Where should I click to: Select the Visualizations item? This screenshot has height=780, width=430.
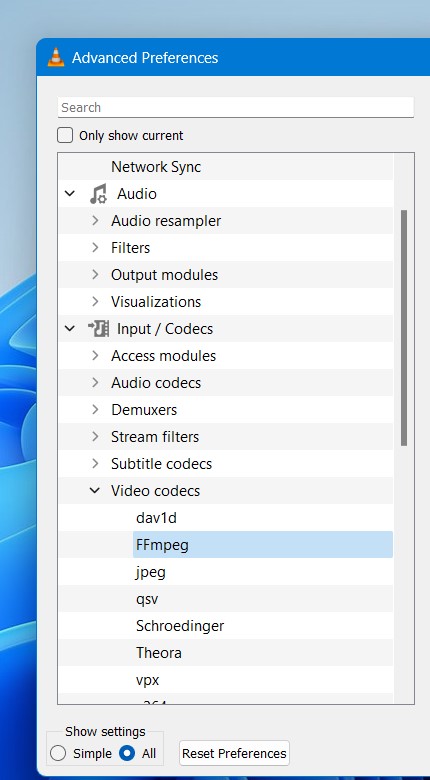[x=156, y=301]
